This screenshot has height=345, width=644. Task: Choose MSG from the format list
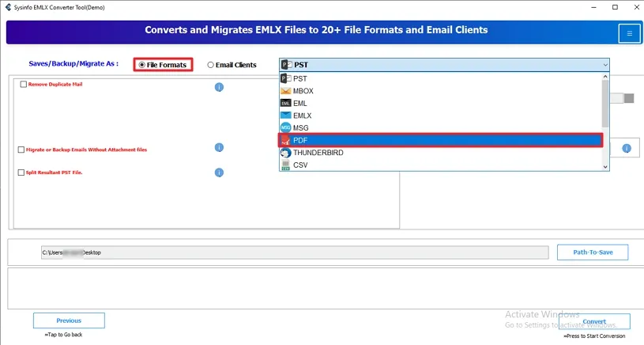[441, 128]
